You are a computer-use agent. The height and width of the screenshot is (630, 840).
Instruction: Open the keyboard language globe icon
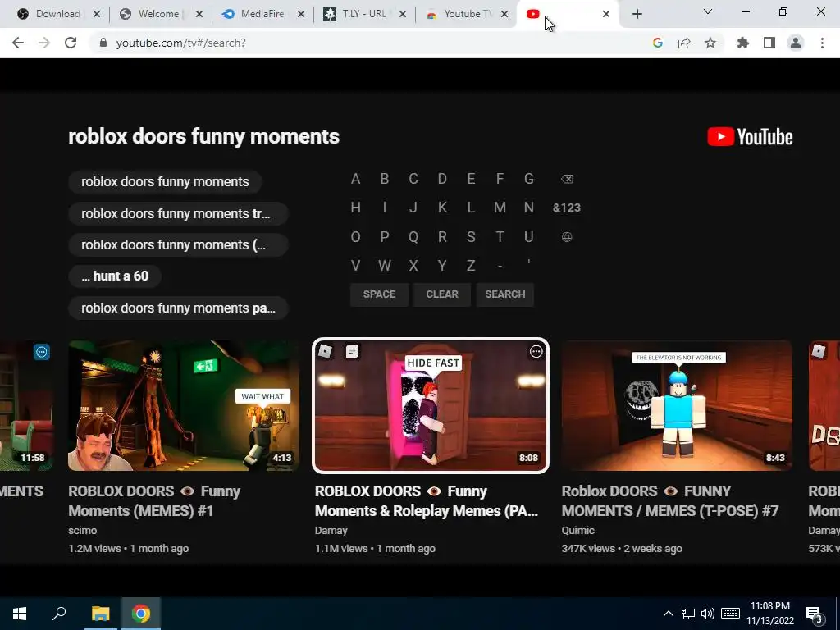point(567,237)
